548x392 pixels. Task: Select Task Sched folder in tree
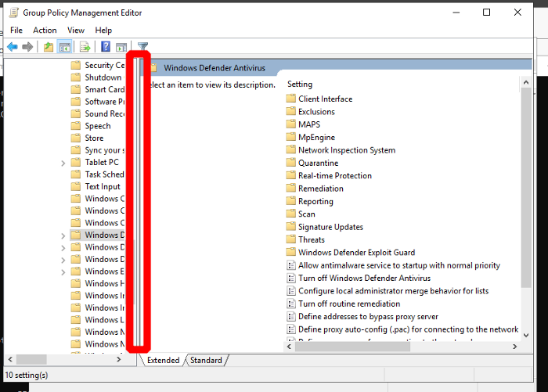pyautogui.click(x=104, y=174)
